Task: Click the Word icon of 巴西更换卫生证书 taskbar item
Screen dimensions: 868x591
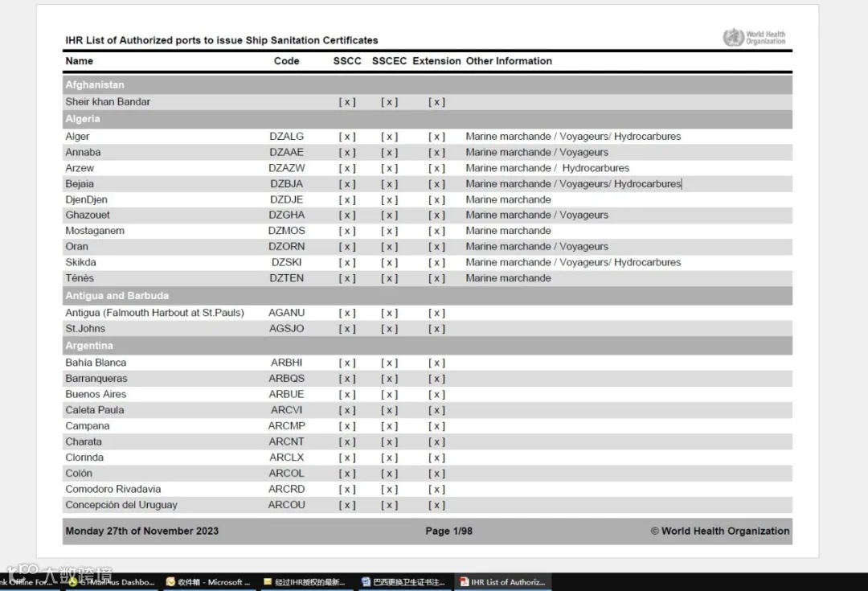Action: pyautogui.click(x=366, y=581)
